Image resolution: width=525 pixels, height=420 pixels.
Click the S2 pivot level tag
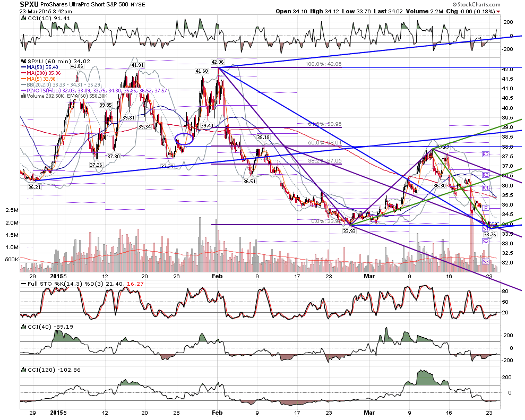point(486,242)
